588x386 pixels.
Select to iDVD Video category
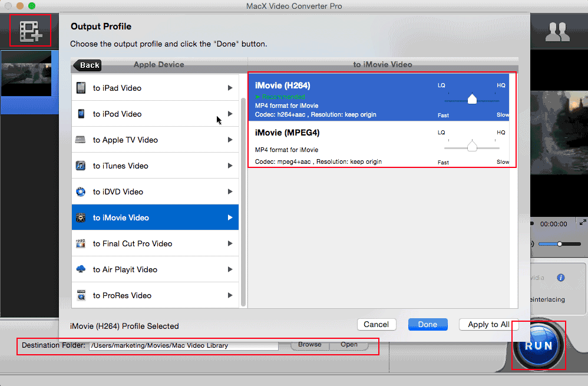(x=156, y=192)
